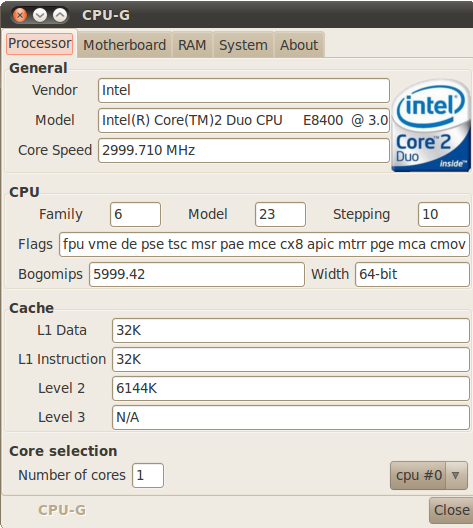Click the "General" section heading
473x528 pixels.
(x=38, y=68)
